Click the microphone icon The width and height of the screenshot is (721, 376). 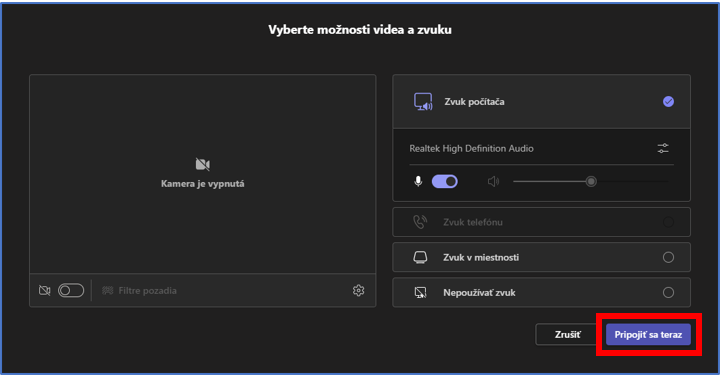tap(418, 182)
